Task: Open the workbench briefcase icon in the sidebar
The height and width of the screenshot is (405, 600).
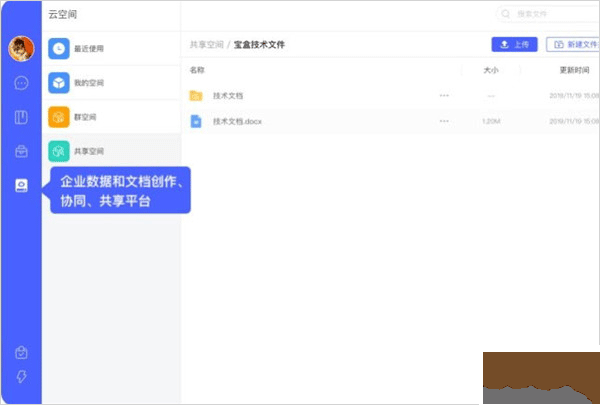Action: coord(21,151)
